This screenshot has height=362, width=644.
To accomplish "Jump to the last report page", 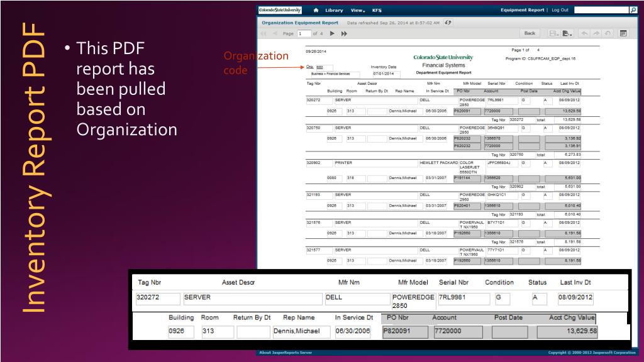I will [x=344, y=34].
